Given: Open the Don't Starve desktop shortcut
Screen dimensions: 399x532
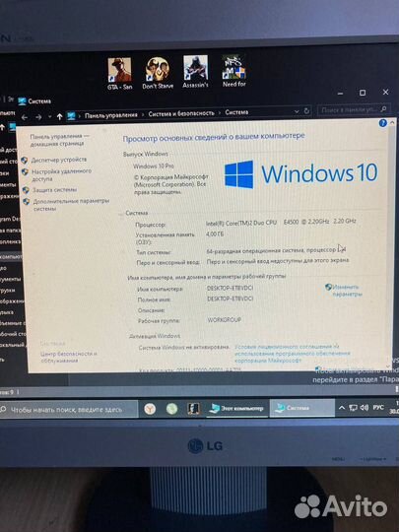Looking at the screenshot, I should [158, 73].
